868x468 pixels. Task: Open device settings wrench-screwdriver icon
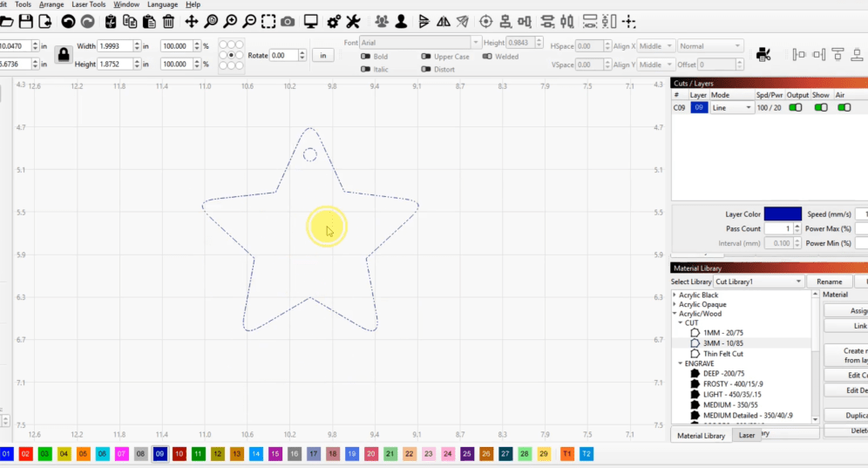[353, 21]
